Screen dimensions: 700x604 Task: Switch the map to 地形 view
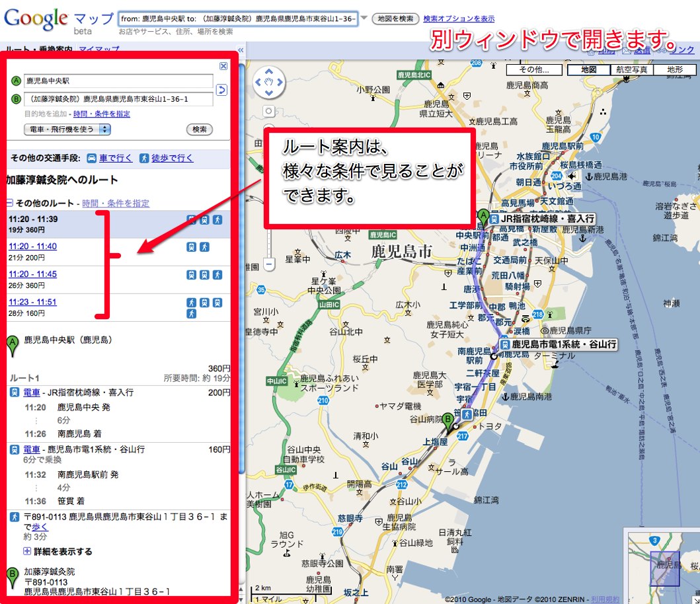click(675, 69)
